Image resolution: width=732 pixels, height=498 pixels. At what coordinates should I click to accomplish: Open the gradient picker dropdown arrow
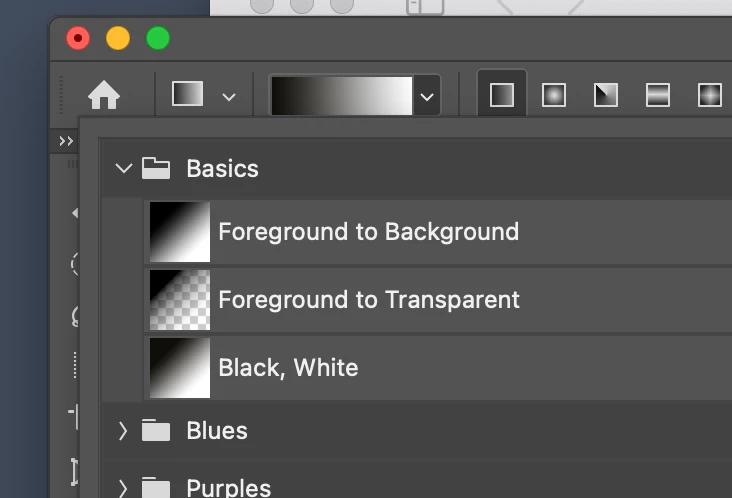[x=427, y=97]
